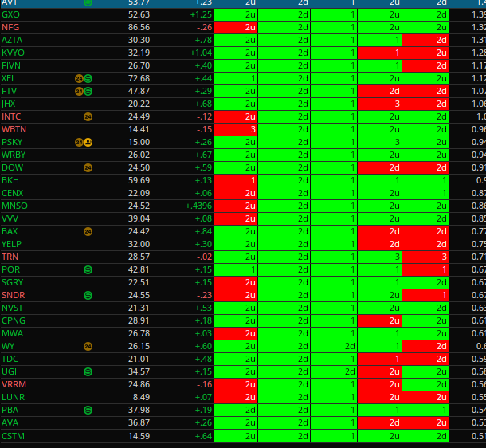Viewport: 486px width, 448px height.
Task: Click the green 3 cell in PSKY row
Action: pos(380,143)
